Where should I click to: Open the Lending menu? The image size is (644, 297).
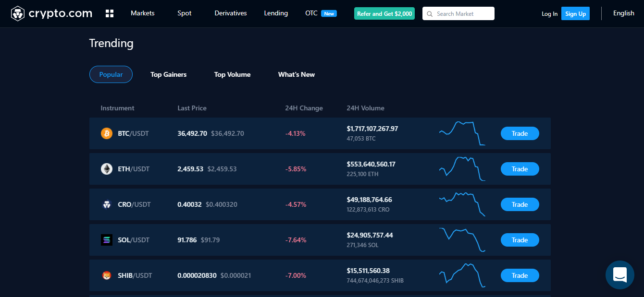point(276,13)
